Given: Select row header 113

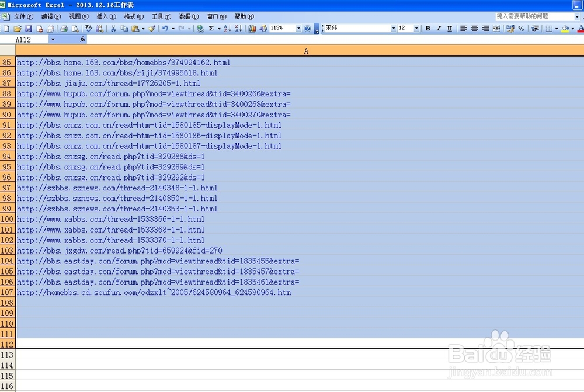Looking at the screenshot, I should [x=8, y=355].
